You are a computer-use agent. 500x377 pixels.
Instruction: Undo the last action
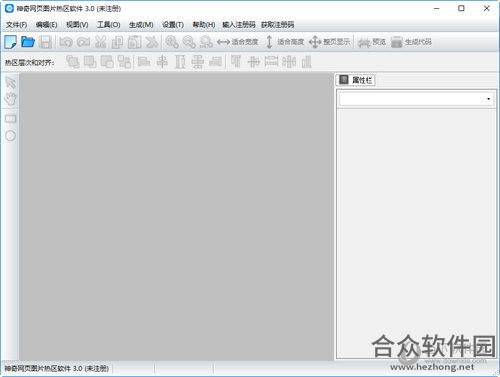pyautogui.click(x=66, y=42)
